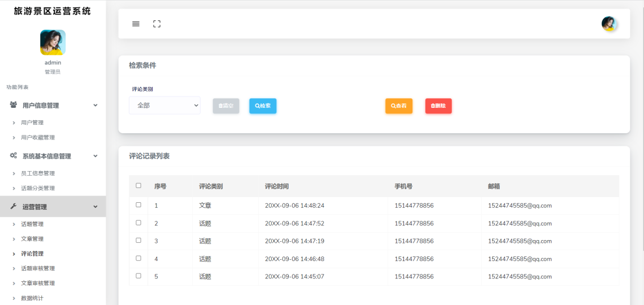Viewport: 644px width, 305px height.
Task: Click the gears icon beside 系统基本信息管理
Action: pyautogui.click(x=14, y=155)
